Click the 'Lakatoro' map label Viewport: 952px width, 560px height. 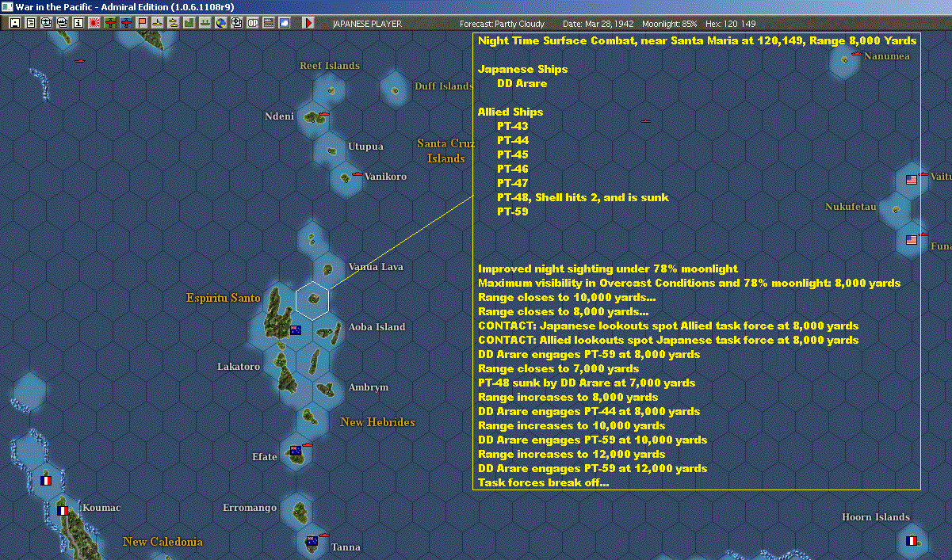tap(239, 367)
